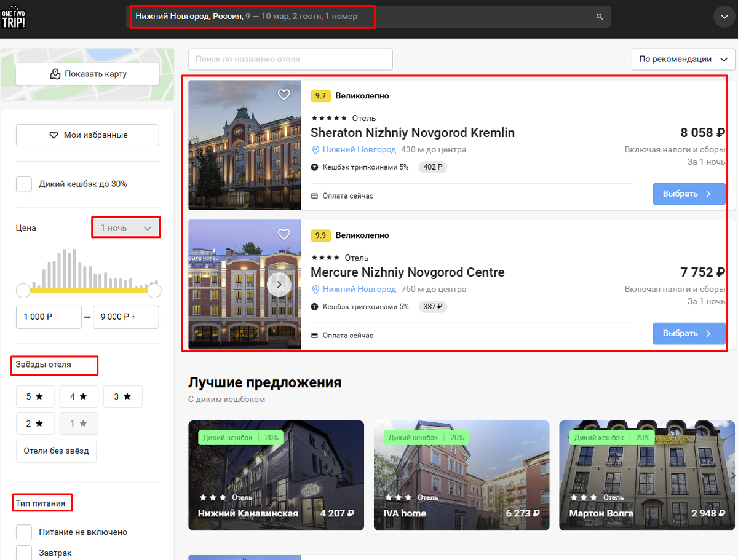Click the right price slider handle
The width and height of the screenshot is (738, 560).
(154, 291)
